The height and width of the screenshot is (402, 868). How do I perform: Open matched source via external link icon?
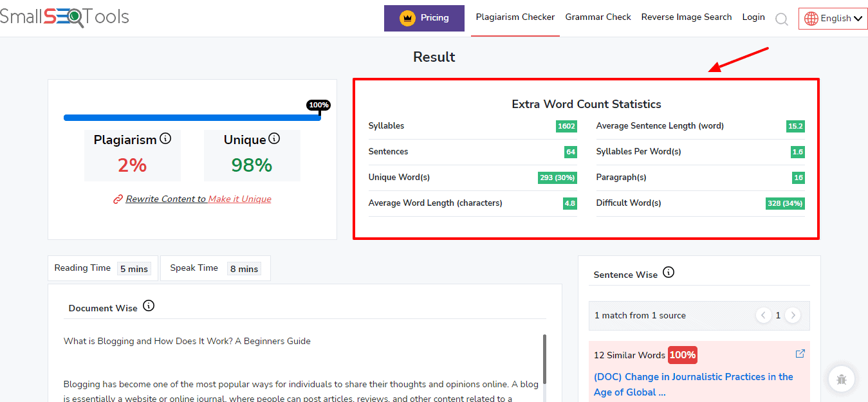click(x=800, y=354)
